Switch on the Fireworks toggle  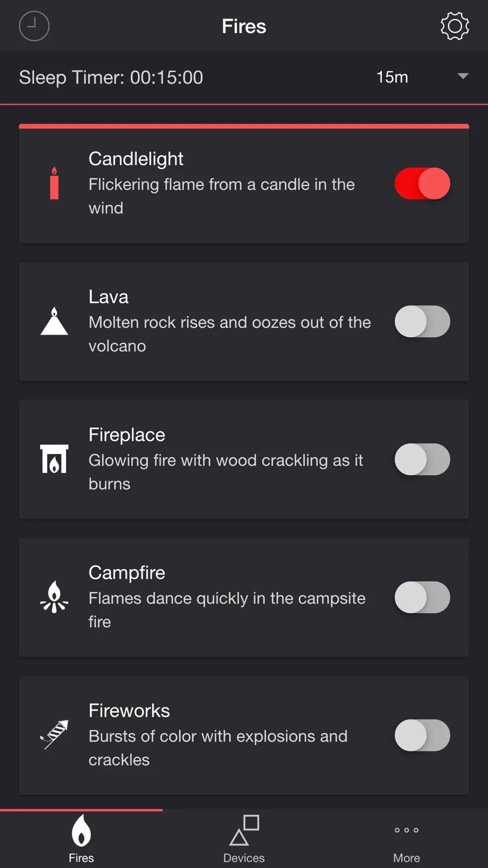[x=422, y=735]
